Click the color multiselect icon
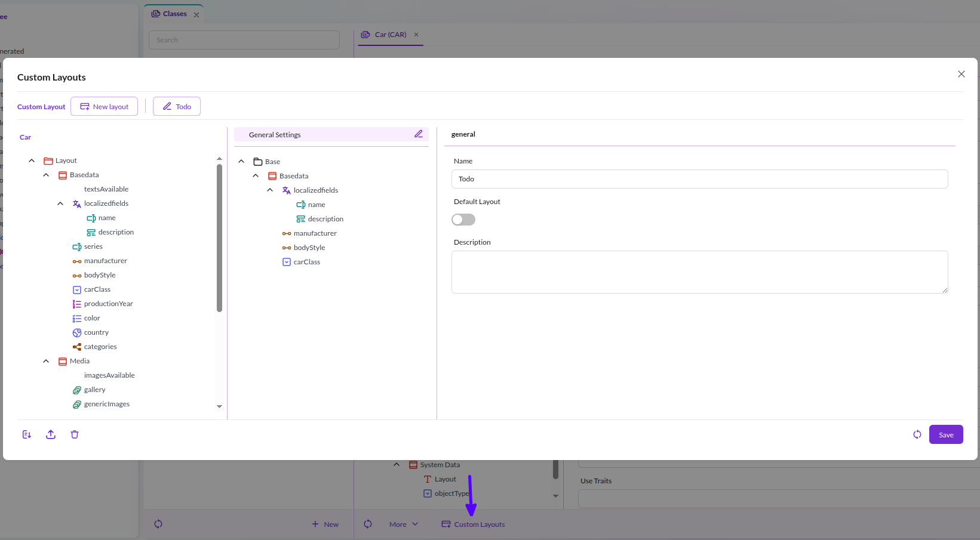This screenshot has height=540, width=980. pos(77,318)
